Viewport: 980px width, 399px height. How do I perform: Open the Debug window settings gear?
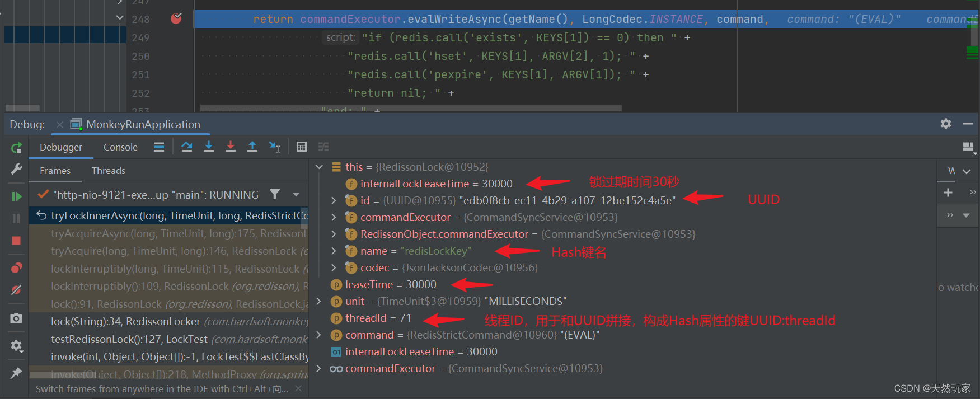click(x=946, y=124)
